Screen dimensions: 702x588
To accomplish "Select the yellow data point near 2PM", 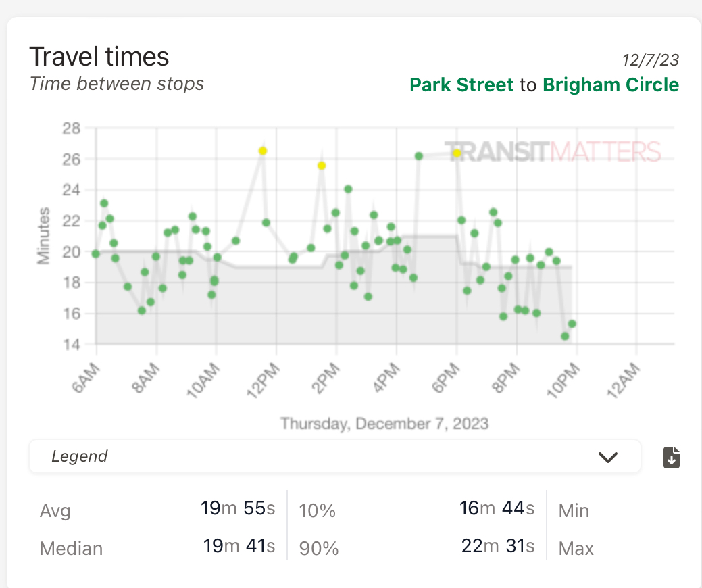I will 322,166.
